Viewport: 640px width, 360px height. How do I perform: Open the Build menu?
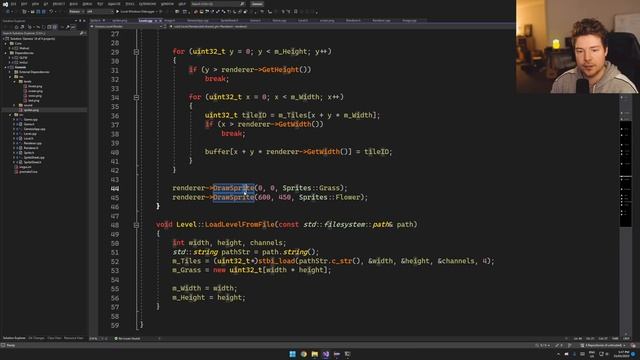point(73,4)
